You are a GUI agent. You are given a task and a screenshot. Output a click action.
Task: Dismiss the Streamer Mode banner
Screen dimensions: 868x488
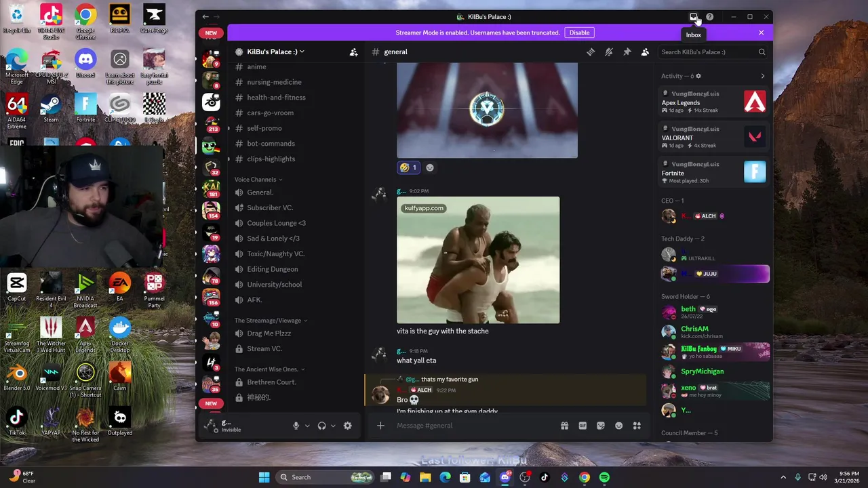(x=761, y=33)
